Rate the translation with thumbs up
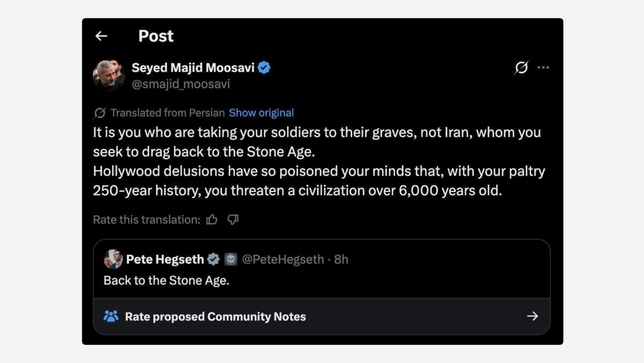Viewport: 644px width, 363px height. click(x=212, y=219)
